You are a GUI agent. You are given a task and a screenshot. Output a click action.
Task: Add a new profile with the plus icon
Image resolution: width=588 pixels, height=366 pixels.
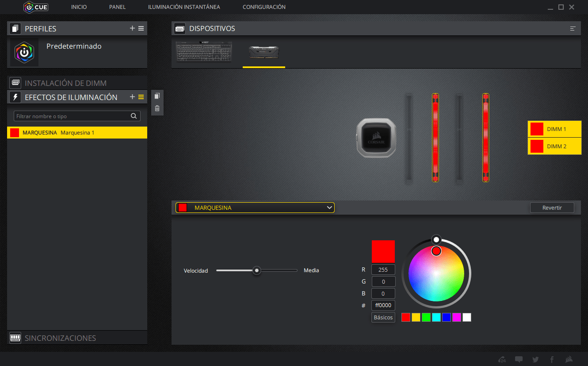pyautogui.click(x=132, y=28)
